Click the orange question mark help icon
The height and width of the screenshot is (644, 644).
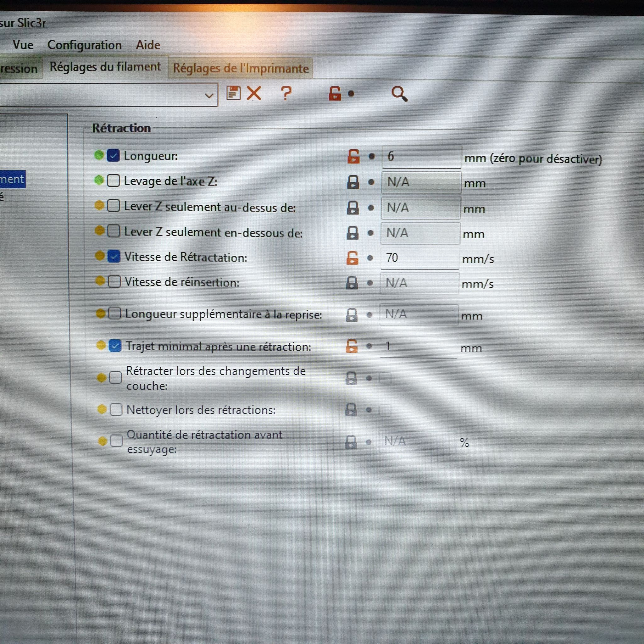point(286,93)
